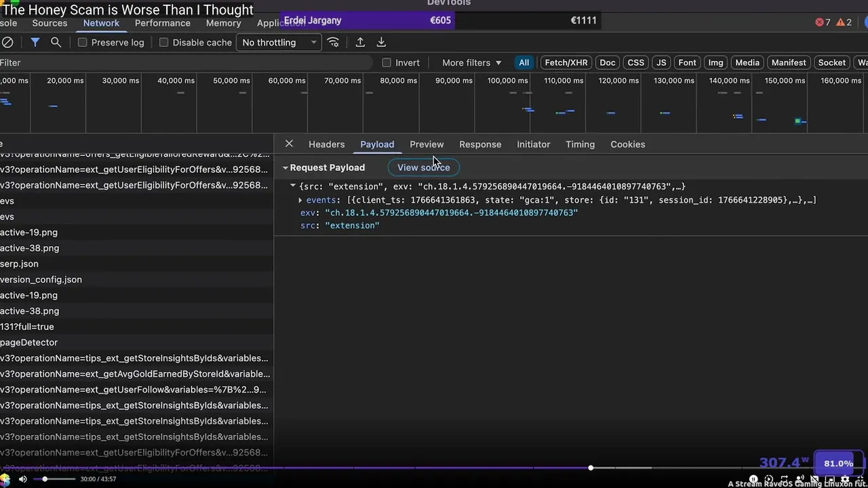Switch to the Memory panel tab
Image resolution: width=868 pixels, height=488 pixels.
click(x=223, y=23)
